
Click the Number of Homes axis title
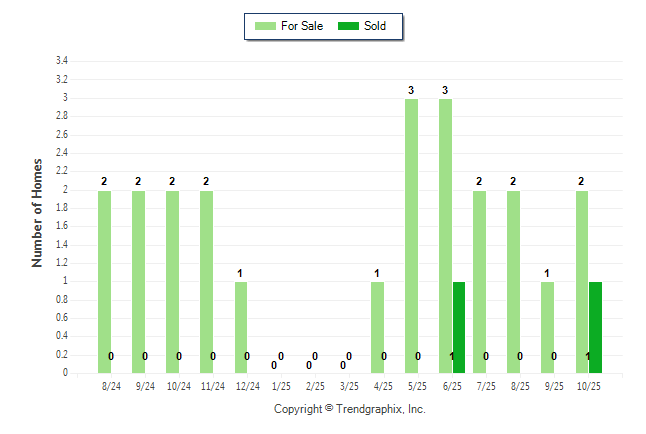[37, 212]
